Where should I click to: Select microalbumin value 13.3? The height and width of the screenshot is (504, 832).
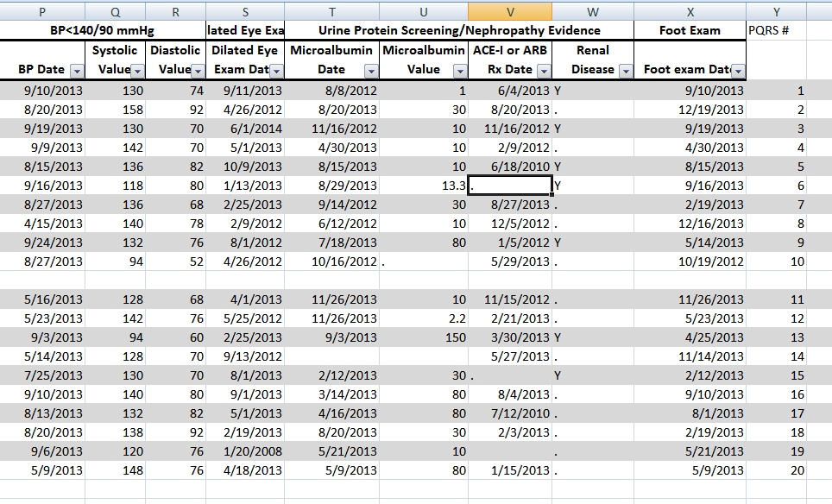click(x=424, y=186)
